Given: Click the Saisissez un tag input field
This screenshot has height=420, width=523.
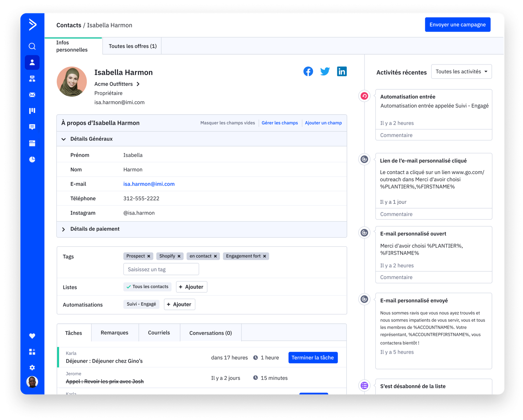Looking at the screenshot, I should [161, 269].
